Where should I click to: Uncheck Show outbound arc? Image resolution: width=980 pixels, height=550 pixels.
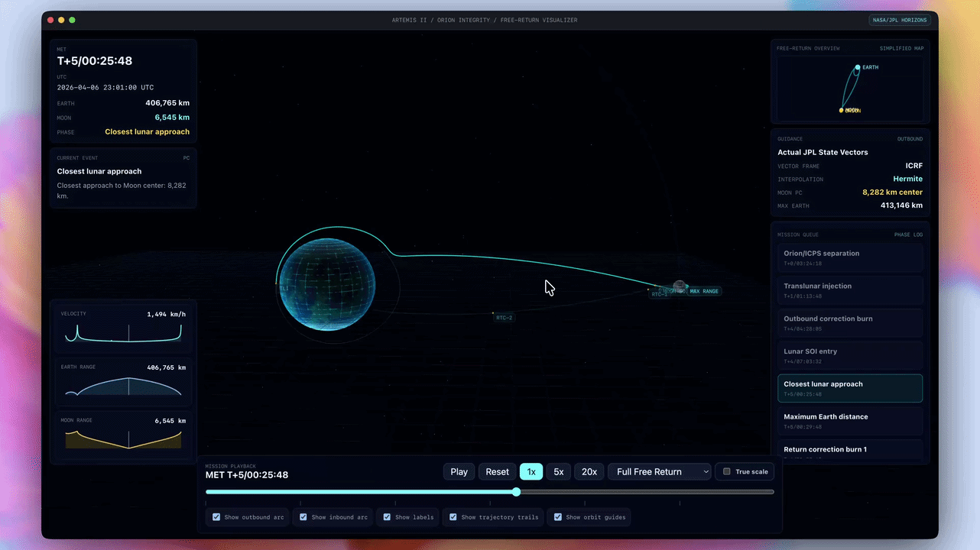(x=216, y=517)
